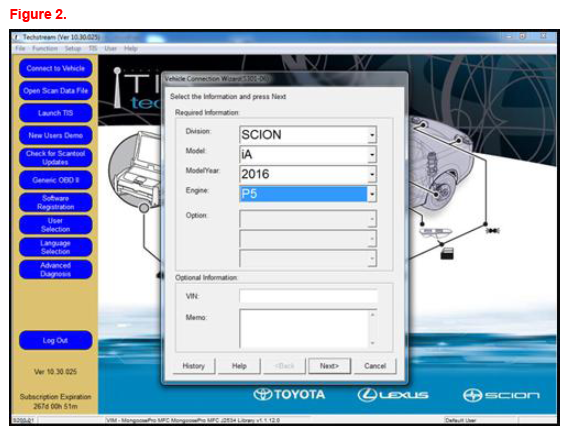Click the Next button in wizard
Viewport: 569px width, 435px height.
[x=329, y=366]
